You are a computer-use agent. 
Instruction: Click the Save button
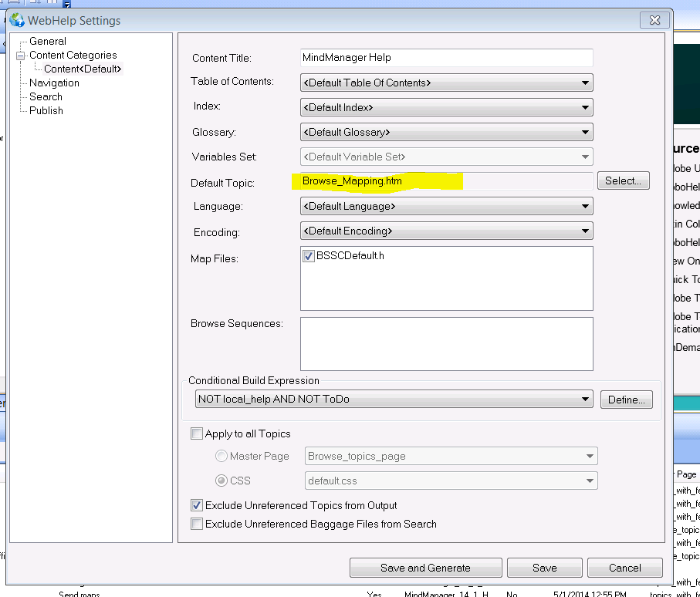(545, 568)
